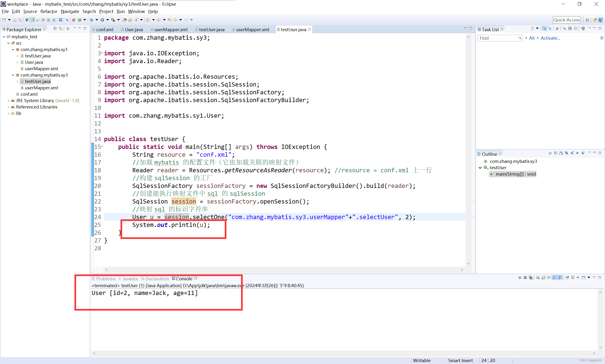Click Synchronize Changed icon in Task List
The image size is (605, 364).
coord(583,29)
